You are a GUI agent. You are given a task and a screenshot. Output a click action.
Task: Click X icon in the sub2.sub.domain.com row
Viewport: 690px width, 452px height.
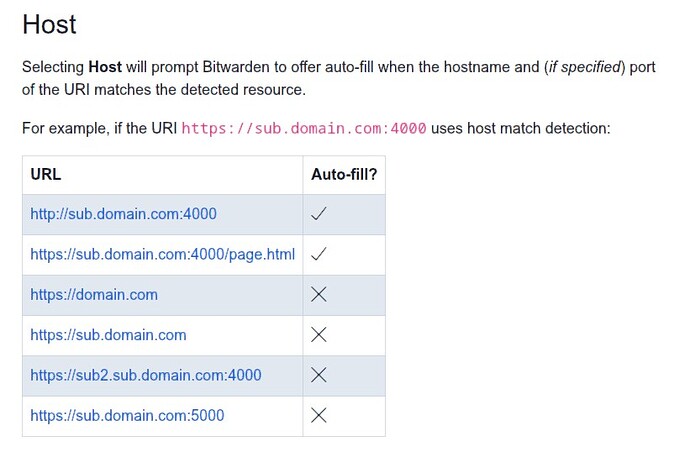[319, 375]
